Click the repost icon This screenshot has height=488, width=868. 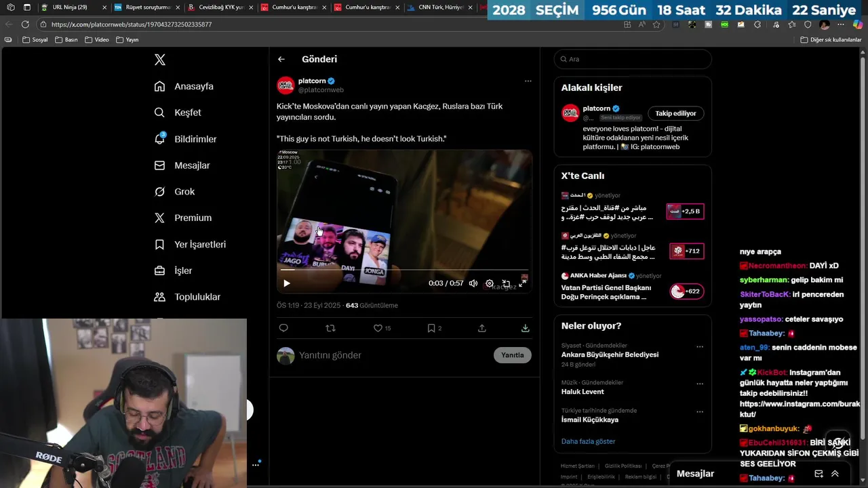click(330, 328)
